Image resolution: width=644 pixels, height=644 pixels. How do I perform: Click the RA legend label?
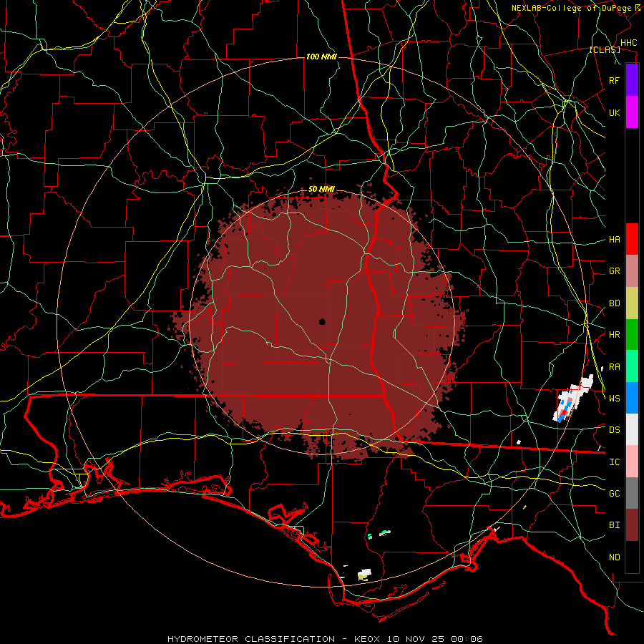614,367
